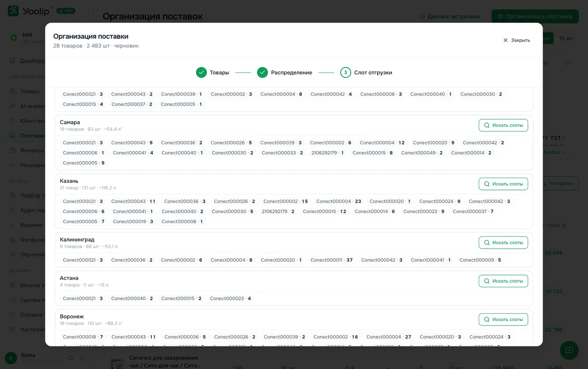Click the Roma user avatar in sidebar
The width and height of the screenshot is (588, 369).
click(11, 358)
